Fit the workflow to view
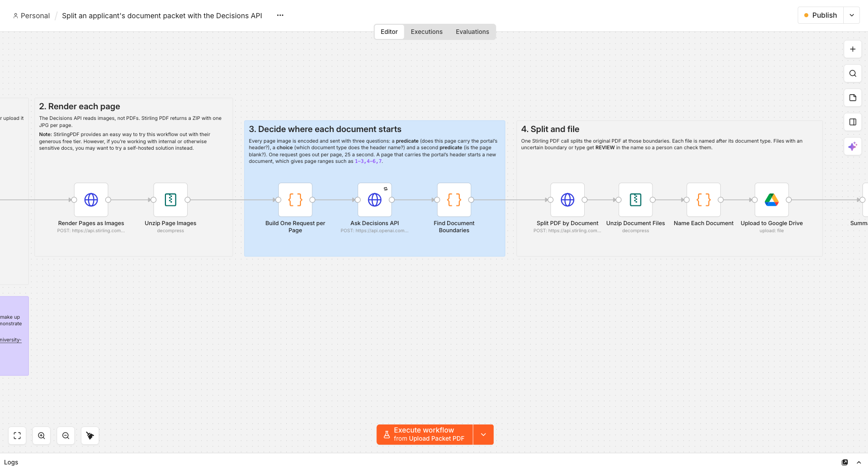 click(17, 436)
